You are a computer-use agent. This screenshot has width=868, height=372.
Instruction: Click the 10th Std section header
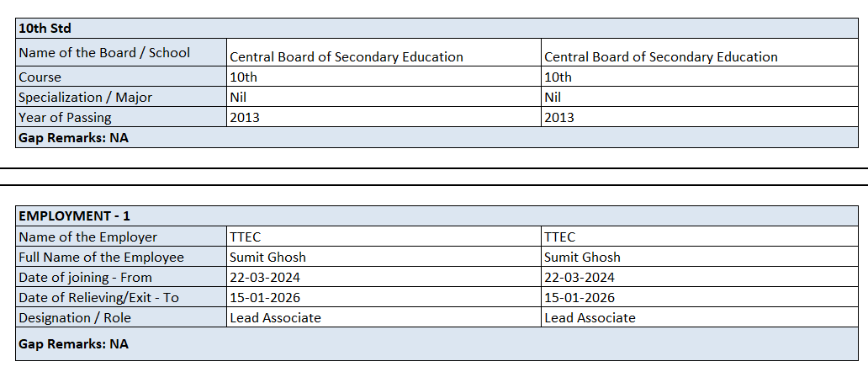pos(45,29)
